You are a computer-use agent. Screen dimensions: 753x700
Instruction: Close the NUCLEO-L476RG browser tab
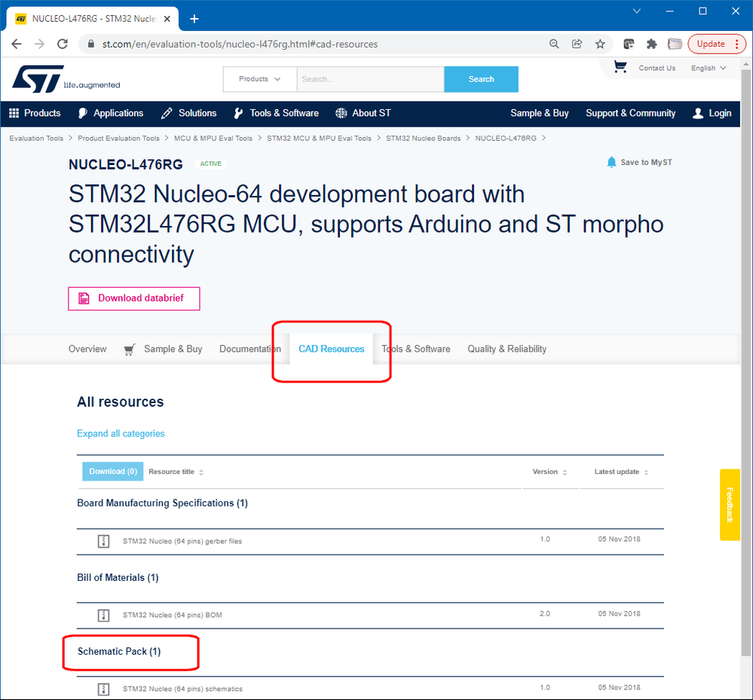pyautogui.click(x=167, y=19)
